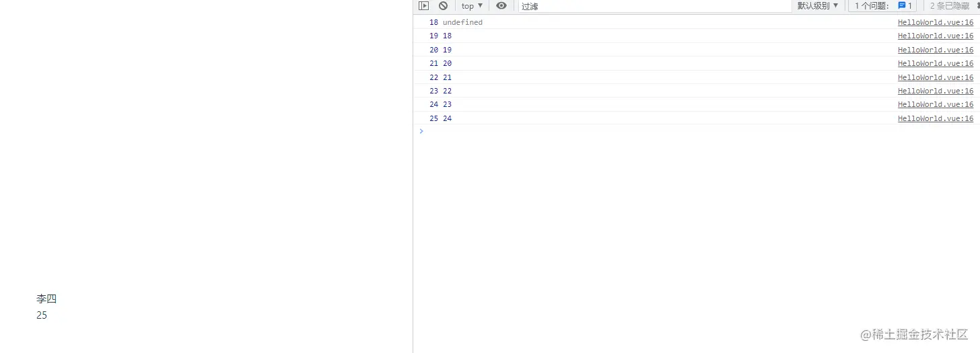Select the '19 18' console log entry

click(x=697, y=36)
